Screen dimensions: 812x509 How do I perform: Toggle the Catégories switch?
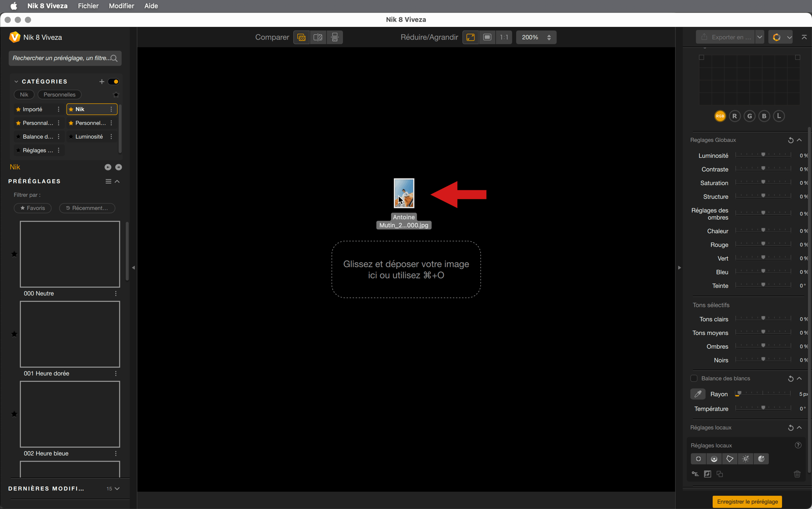(114, 82)
